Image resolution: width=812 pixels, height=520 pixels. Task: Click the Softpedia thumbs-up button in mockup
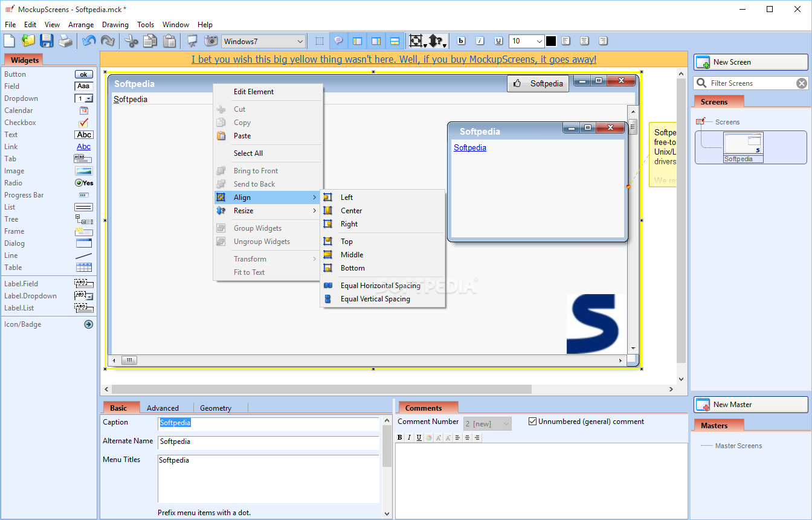point(538,84)
